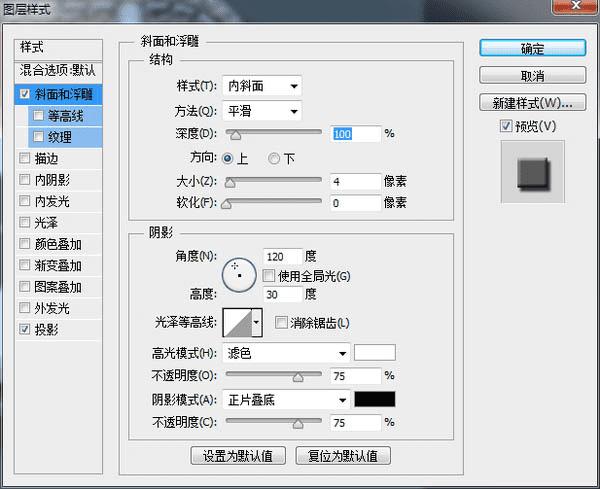Click shadow opacity value field 不透明度(C)
Screen dimensions: 600x489
tap(356, 422)
